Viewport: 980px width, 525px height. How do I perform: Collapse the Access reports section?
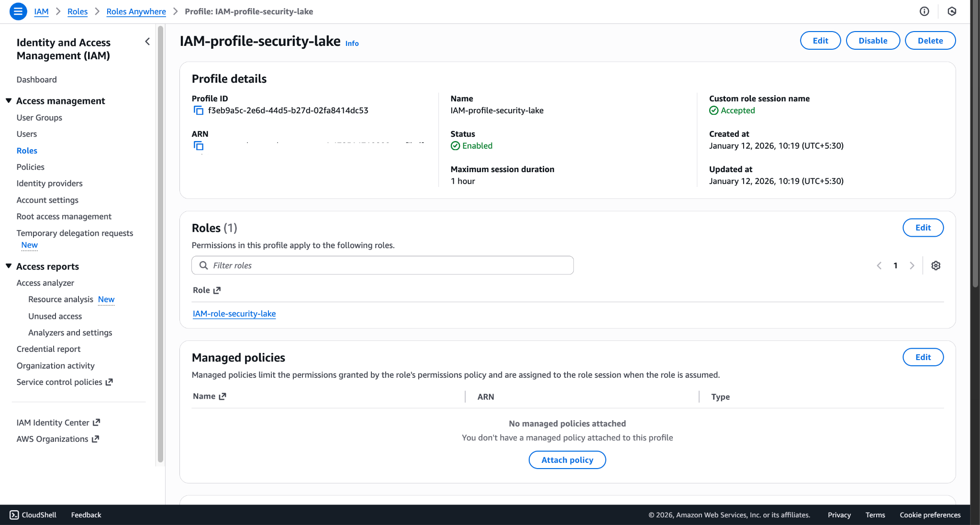[x=9, y=266]
